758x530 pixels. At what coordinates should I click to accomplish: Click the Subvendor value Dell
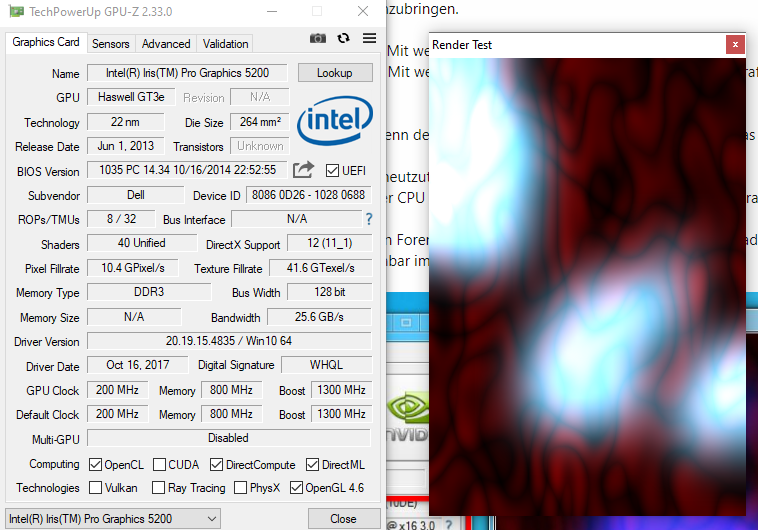pyautogui.click(x=135, y=195)
